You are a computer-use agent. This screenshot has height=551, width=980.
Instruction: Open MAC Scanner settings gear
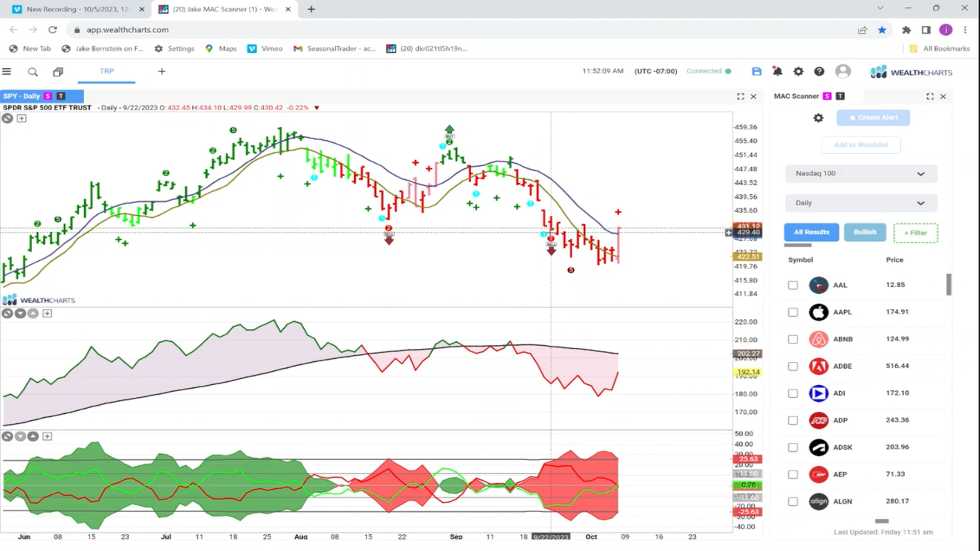(818, 118)
